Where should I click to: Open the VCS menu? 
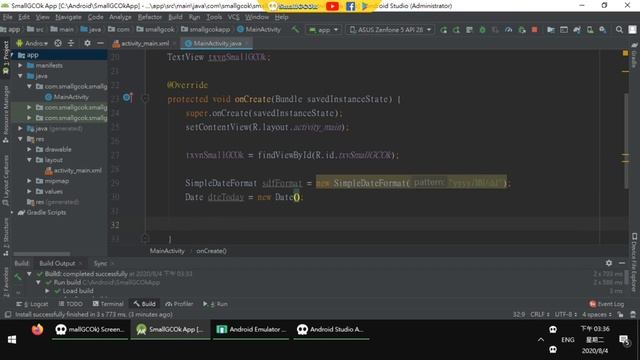(x=233, y=17)
